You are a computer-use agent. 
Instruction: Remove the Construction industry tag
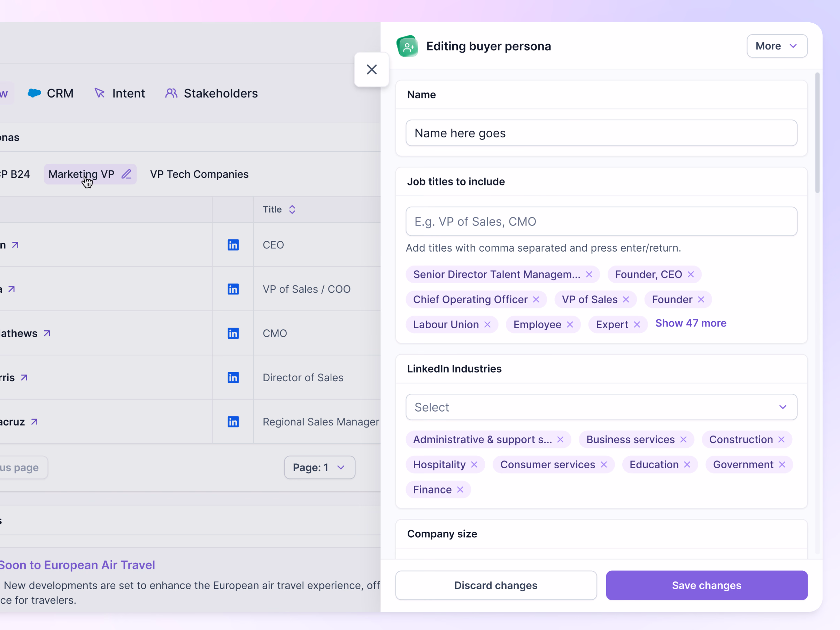coord(781,439)
